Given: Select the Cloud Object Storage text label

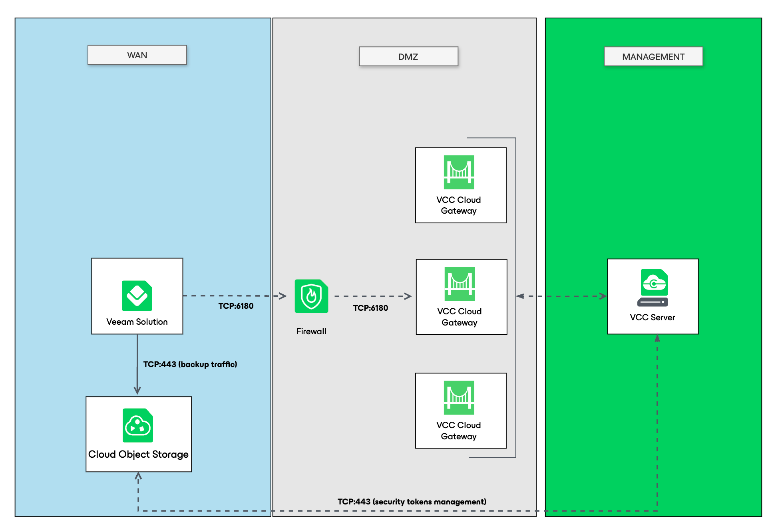Looking at the screenshot, I should pos(138,455).
